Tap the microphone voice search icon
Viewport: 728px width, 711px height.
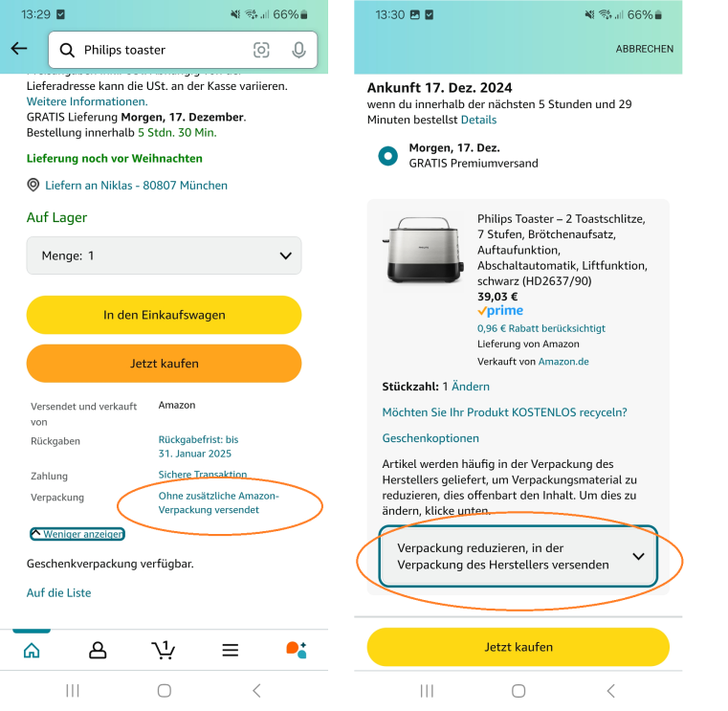[299, 50]
